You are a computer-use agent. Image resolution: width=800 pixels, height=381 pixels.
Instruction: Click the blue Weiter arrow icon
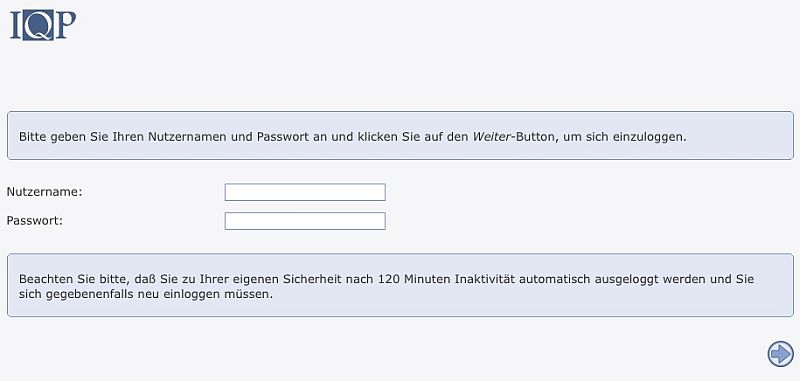click(781, 353)
